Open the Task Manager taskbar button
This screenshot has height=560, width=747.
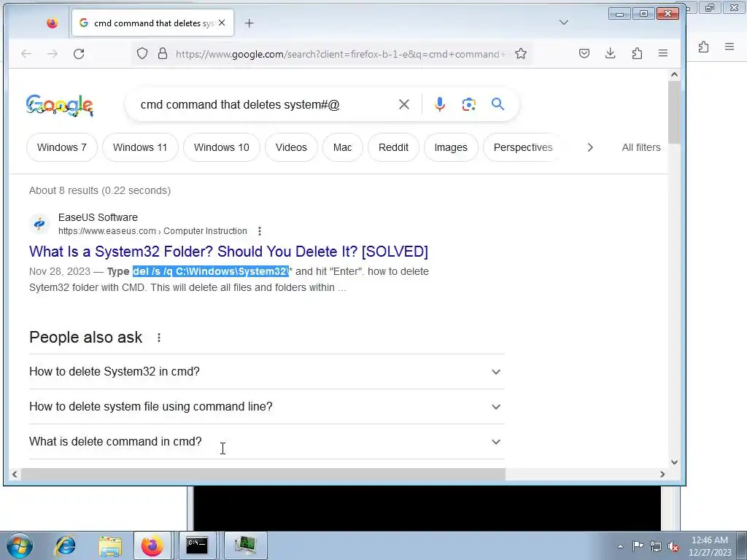click(x=245, y=545)
